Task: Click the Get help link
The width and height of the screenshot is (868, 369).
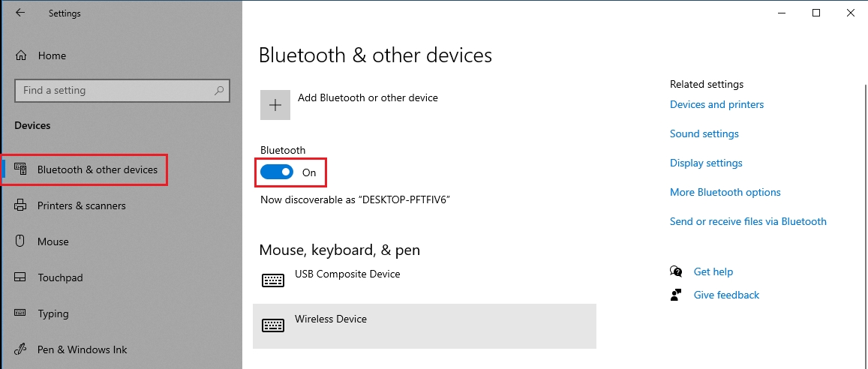Action: point(713,272)
